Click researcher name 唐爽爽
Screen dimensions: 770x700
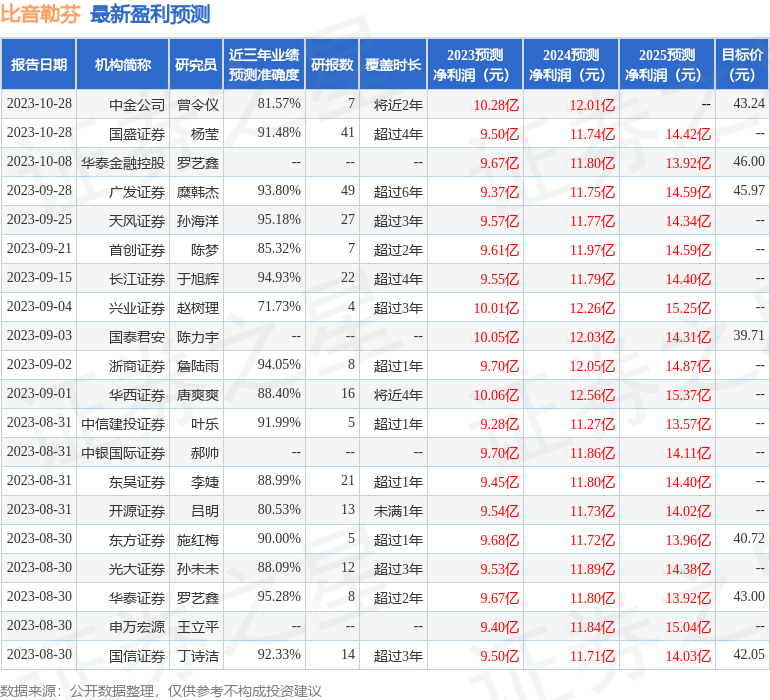[x=197, y=394]
